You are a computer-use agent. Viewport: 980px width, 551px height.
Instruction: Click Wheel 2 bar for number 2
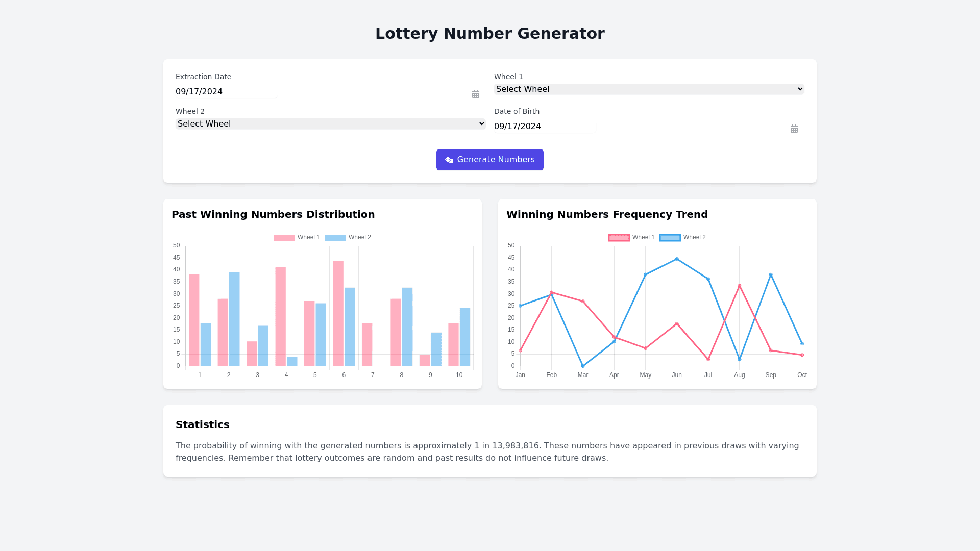pos(234,319)
